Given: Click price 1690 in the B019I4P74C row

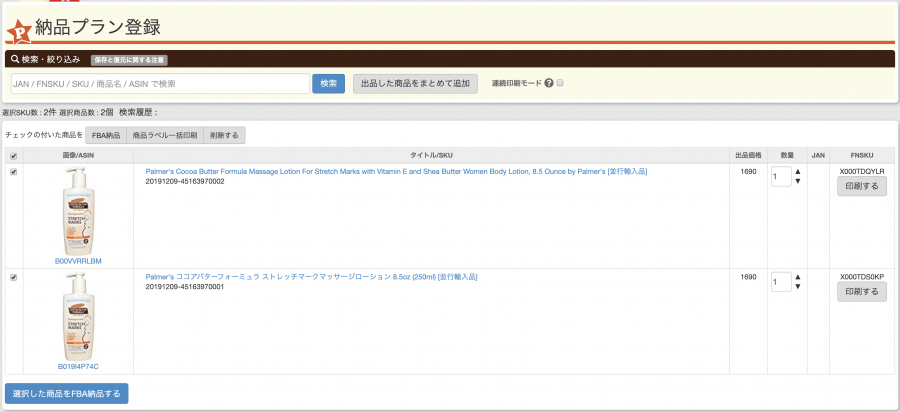Looking at the screenshot, I should pyautogui.click(x=748, y=277).
